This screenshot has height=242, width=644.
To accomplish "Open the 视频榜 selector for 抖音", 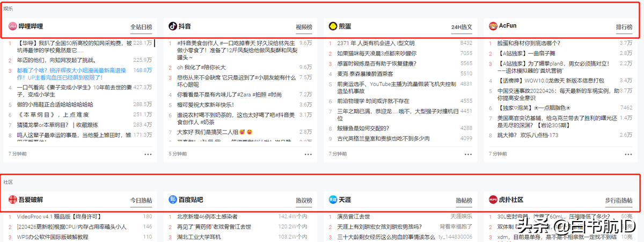I will pos(304,26).
